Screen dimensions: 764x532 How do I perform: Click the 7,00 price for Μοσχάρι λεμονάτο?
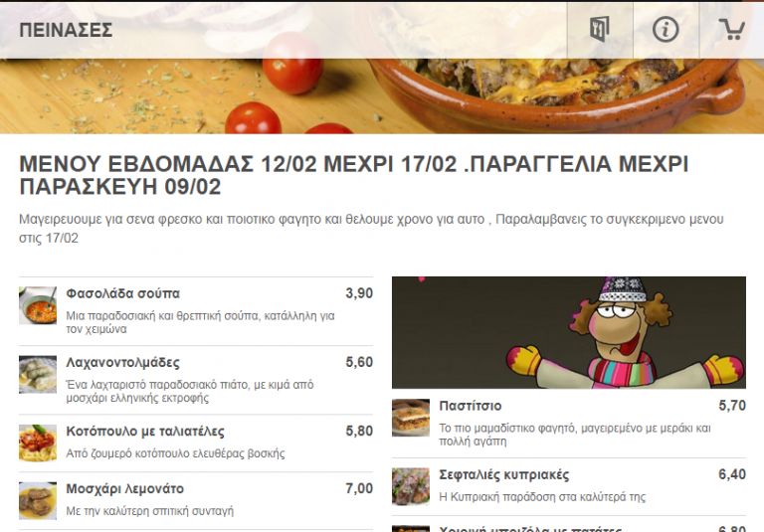(x=358, y=489)
